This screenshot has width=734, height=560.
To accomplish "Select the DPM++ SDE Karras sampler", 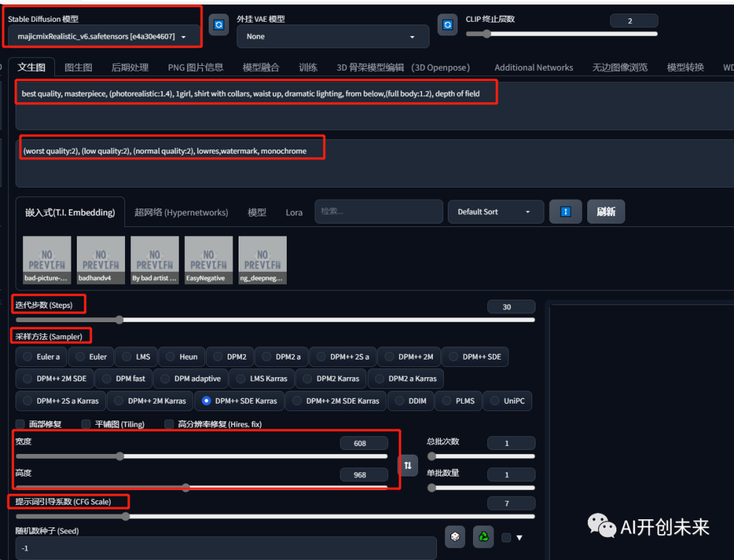I will (239, 401).
